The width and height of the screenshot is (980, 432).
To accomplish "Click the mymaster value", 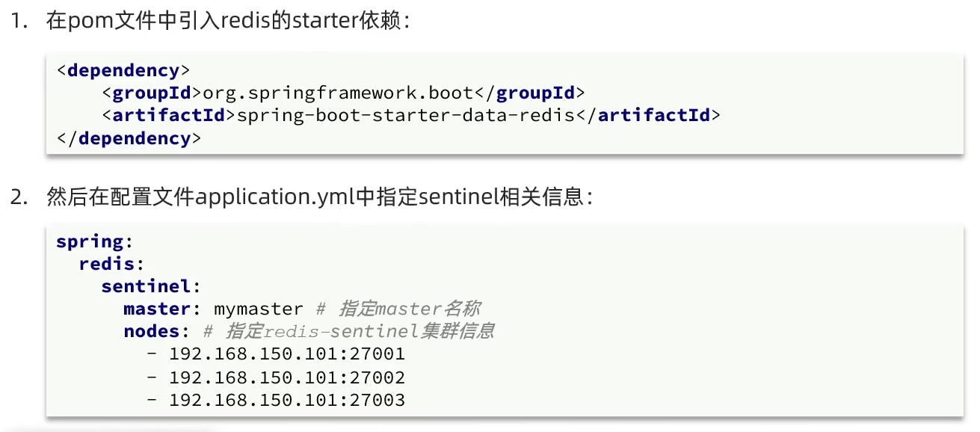I will 259,309.
